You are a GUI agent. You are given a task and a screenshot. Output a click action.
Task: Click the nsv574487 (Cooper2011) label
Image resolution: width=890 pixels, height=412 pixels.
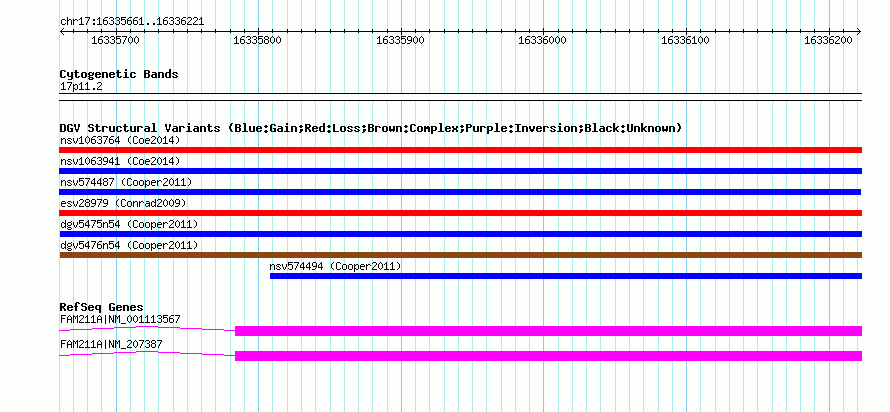(126, 182)
